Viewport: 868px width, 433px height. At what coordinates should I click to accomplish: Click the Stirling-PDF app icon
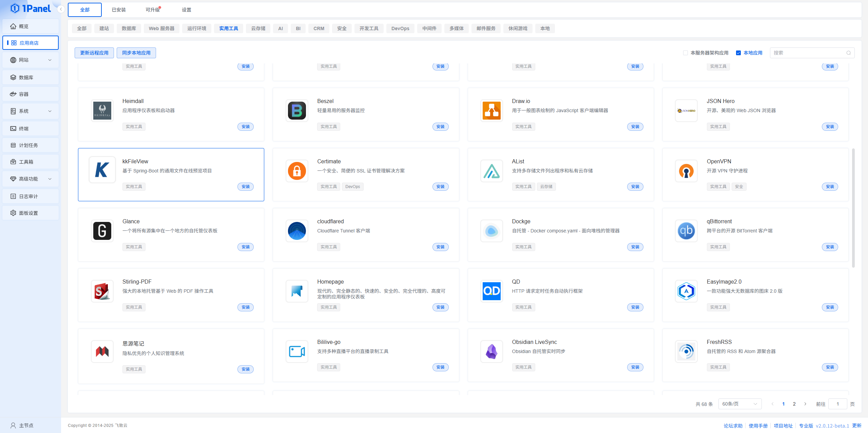(x=102, y=291)
